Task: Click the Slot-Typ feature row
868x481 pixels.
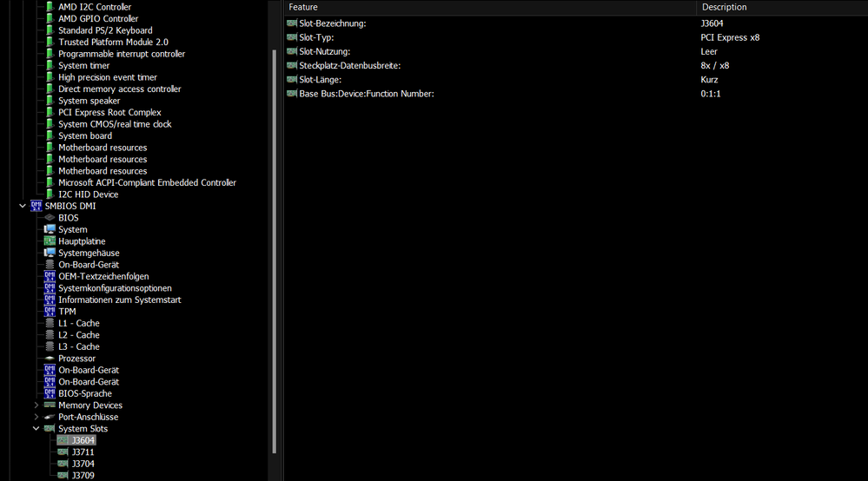Action: click(x=576, y=37)
